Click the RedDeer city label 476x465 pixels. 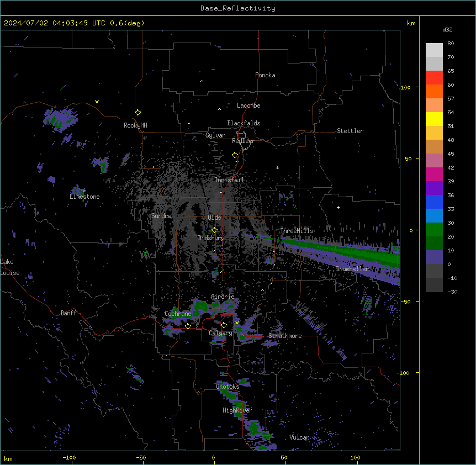[243, 141]
